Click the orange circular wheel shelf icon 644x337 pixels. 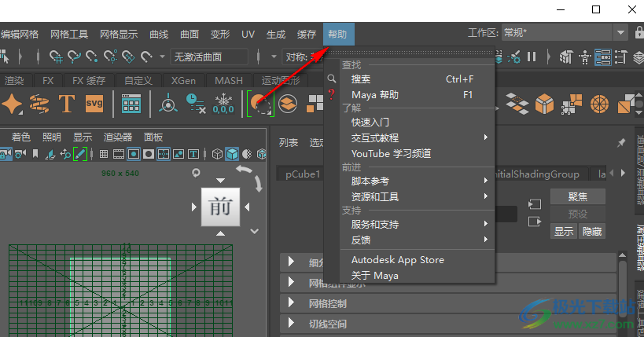tap(599, 104)
